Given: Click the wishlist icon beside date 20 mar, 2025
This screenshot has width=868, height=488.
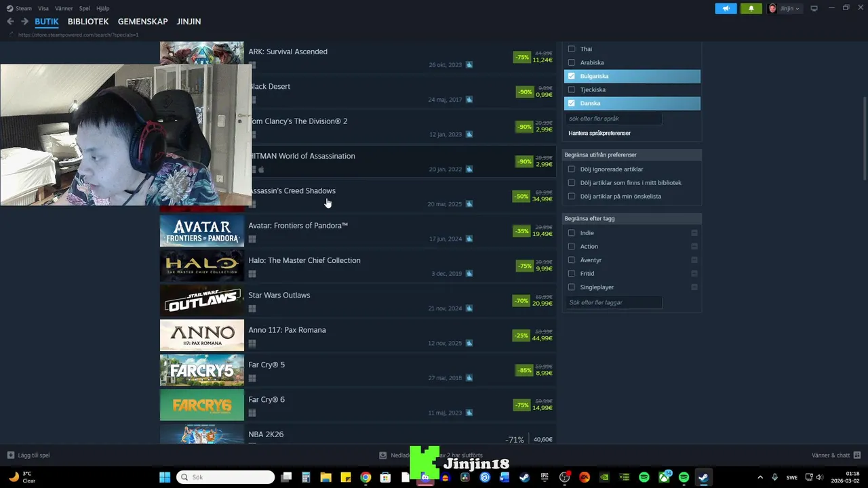Looking at the screenshot, I should pos(469,204).
